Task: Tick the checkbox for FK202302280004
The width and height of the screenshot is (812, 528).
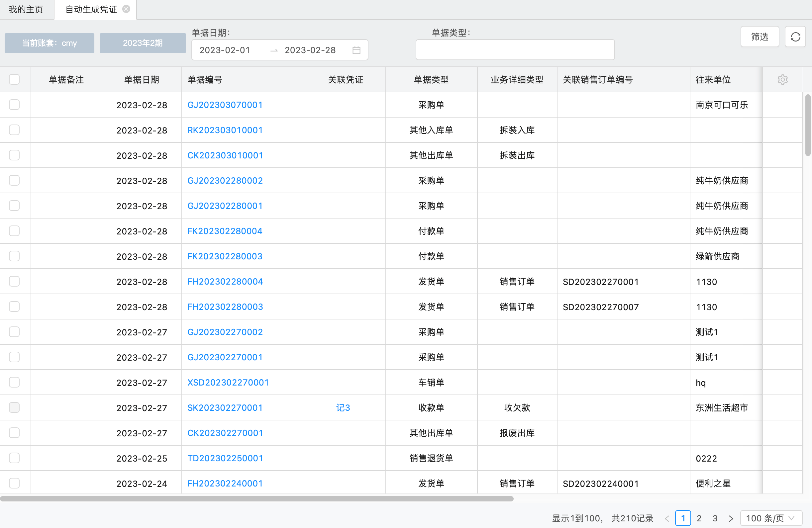Action: pos(14,231)
